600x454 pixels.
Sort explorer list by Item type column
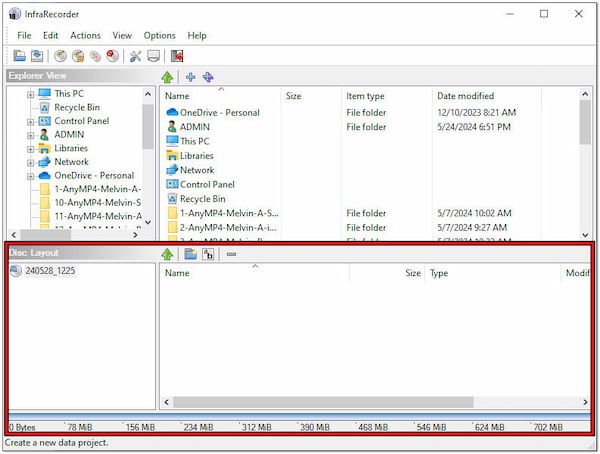[x=387, y=96]
